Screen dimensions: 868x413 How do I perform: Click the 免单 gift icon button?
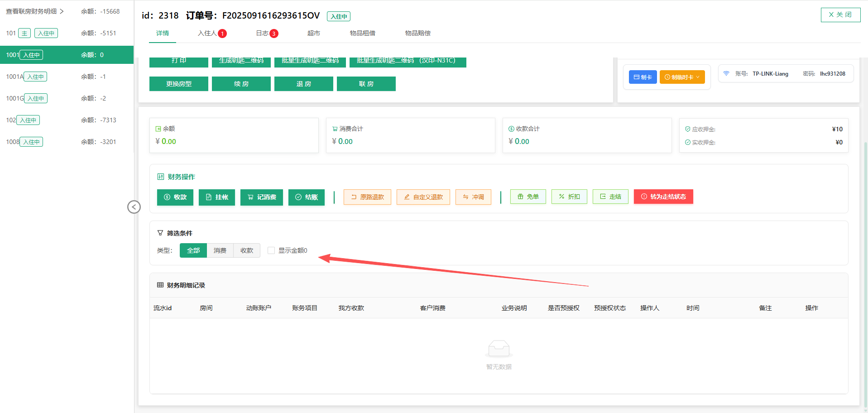(528, 197)
